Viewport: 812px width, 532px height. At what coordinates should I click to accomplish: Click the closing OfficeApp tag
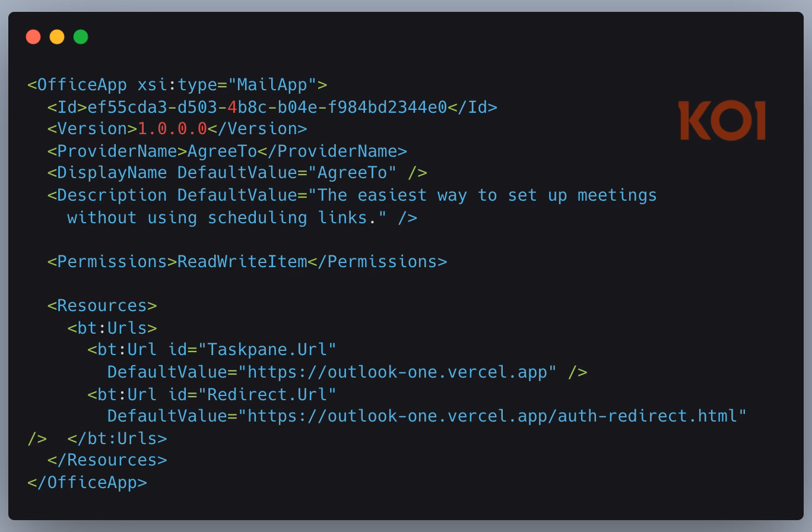coord(87,482)
